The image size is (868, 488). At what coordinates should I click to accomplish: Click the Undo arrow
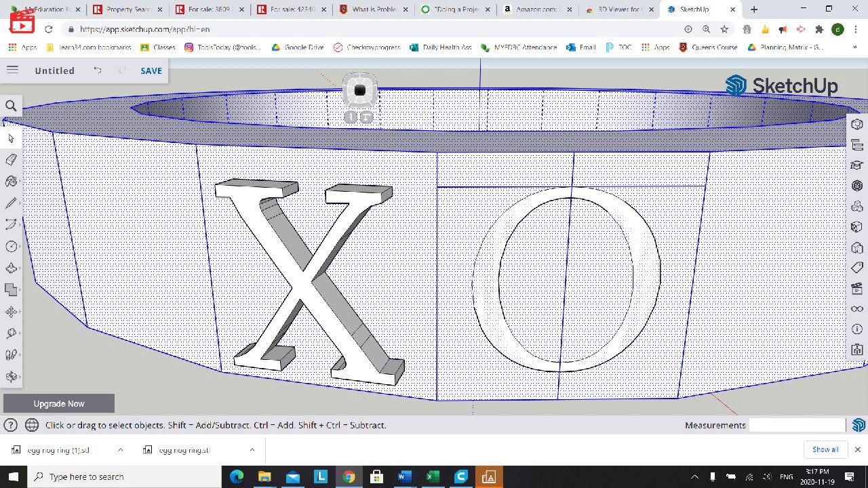tap(98, 70)
